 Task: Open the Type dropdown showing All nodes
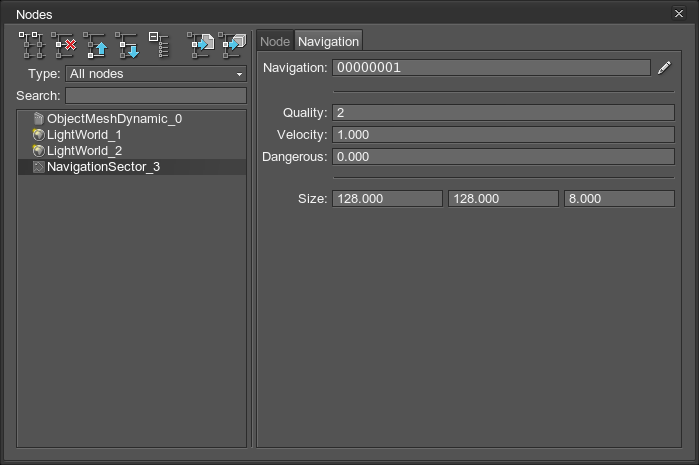[156, 74]
